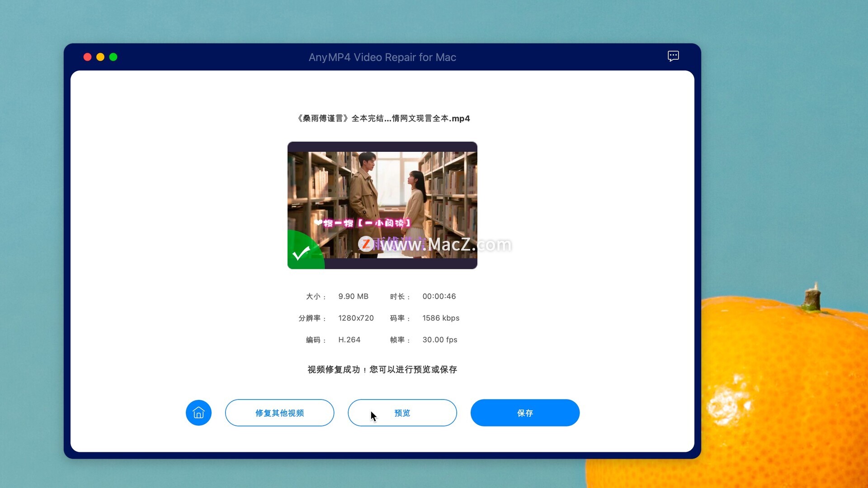Click the 大小 label
The width and height of the screenshot is (868, 488).
pos(315,296)
